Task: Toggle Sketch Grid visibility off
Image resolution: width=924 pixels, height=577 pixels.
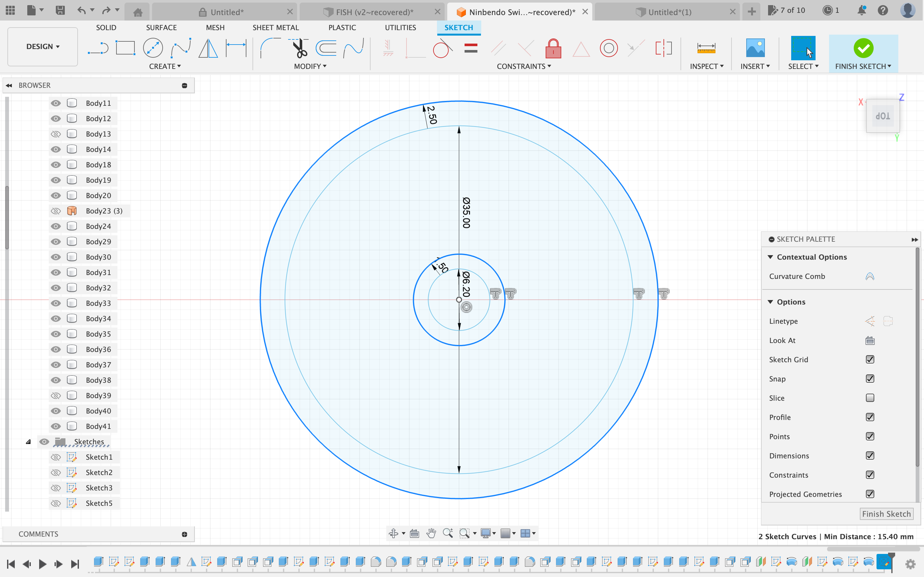Action: [x=870, y=359]
